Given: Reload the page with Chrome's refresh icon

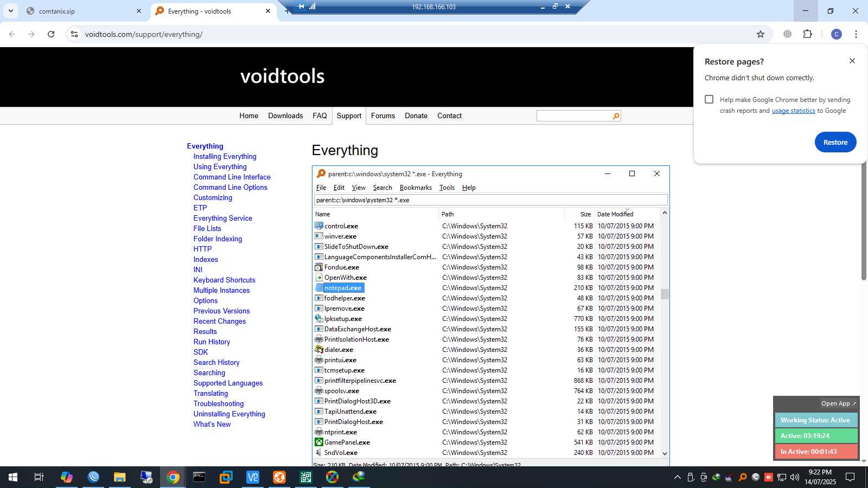Looking at the screenshot, I should [51, 34].
